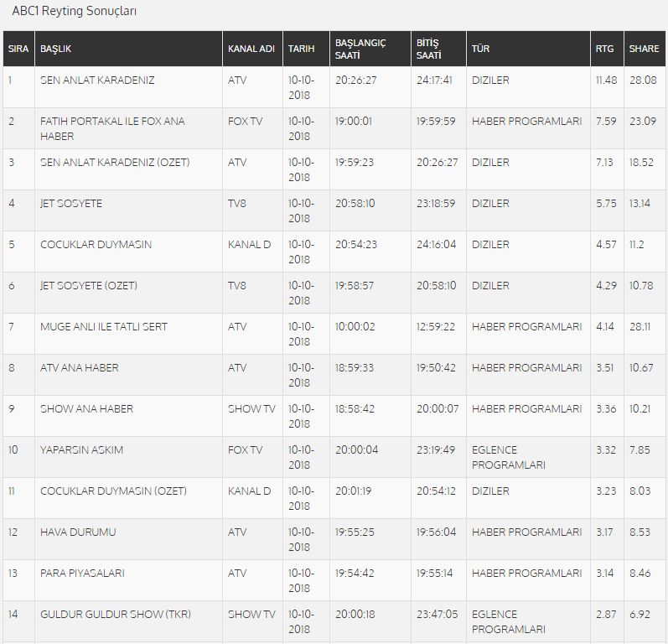Click end time 20:54:12
This screenshot has height=644, width=668.
[436, 491]
